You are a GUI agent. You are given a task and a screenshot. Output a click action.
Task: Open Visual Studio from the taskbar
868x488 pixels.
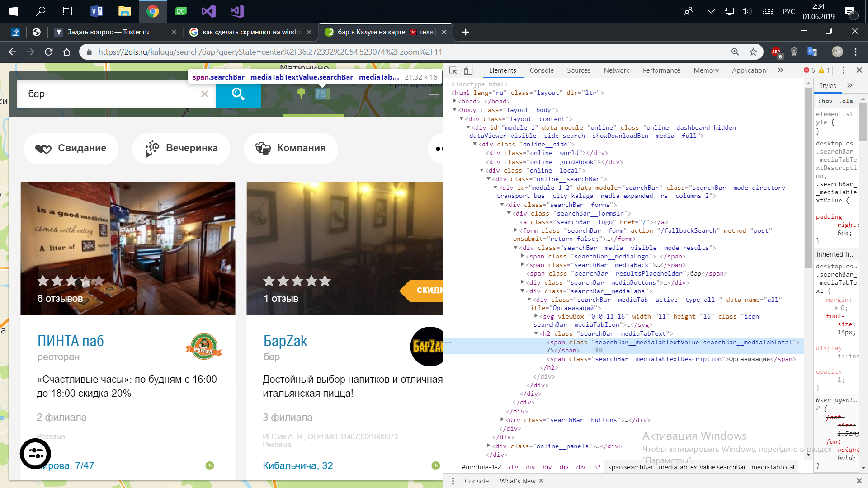[208, 11]
